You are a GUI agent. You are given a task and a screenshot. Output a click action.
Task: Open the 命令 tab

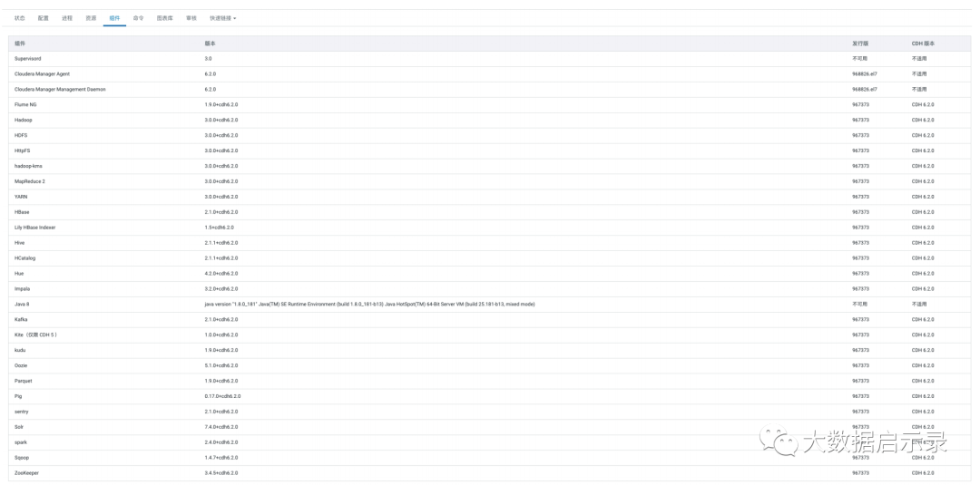(x=139, y=18)
